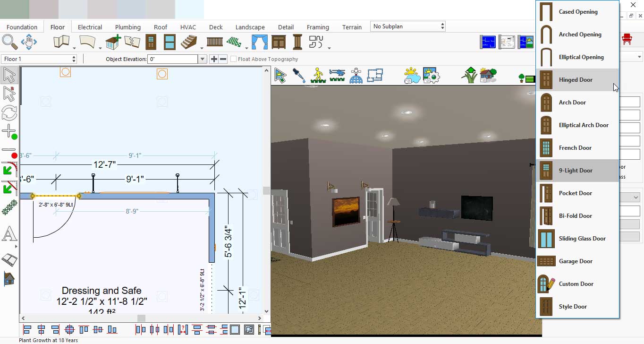
Task: Choose Hinged Door from the door list
Action: 576,80
